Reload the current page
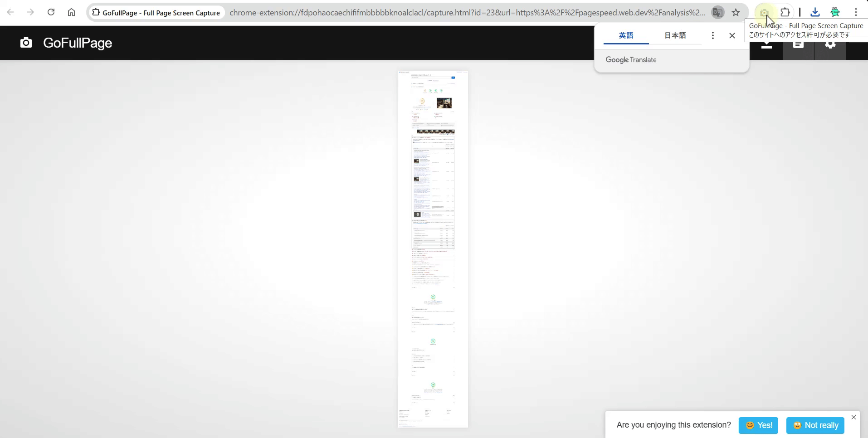 [x=51, y=13]
